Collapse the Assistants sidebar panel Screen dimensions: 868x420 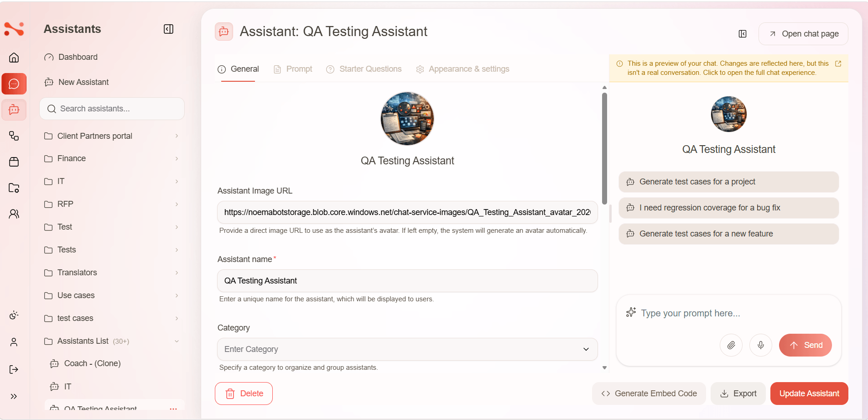click(x=168, y=29)
